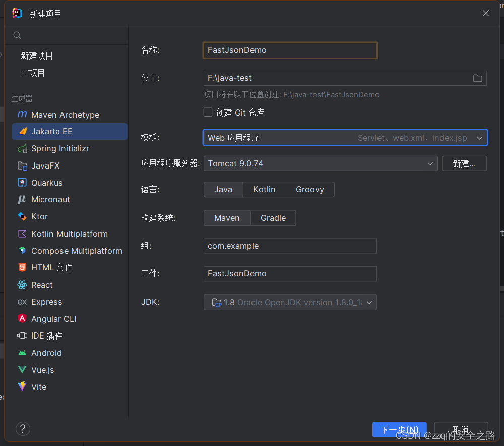Click the Jakarta EE sail icon
The width and height of the screenshot is (504, 446).
point(23,131)
